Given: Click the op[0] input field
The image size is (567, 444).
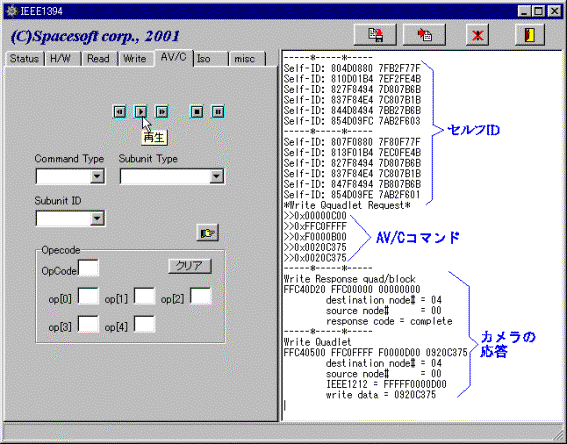Looking at the screenshot, I should (x=89, y=296).
